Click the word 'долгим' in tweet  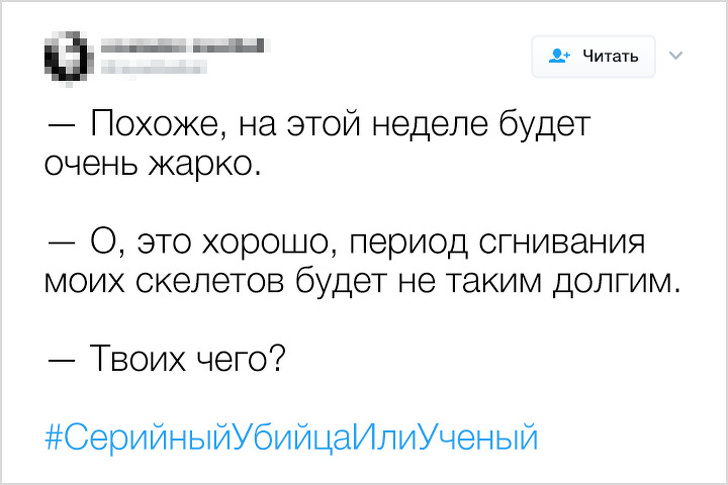[615, 281]
